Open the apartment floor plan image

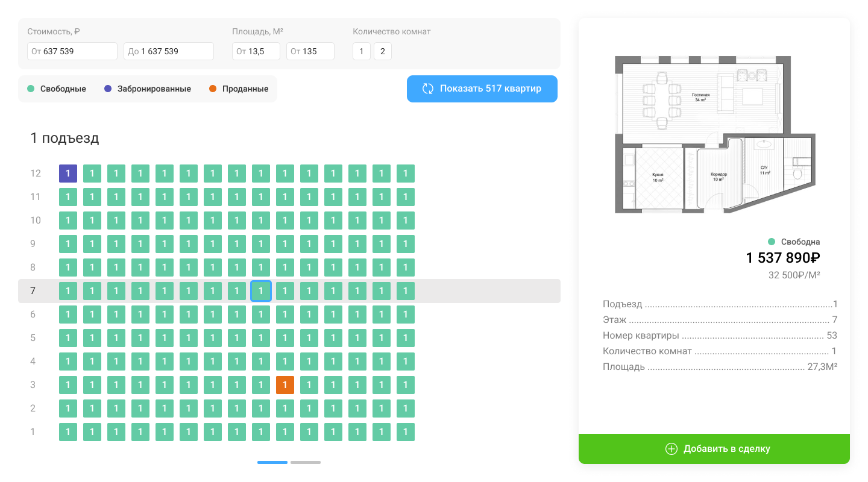pos(714,134)
